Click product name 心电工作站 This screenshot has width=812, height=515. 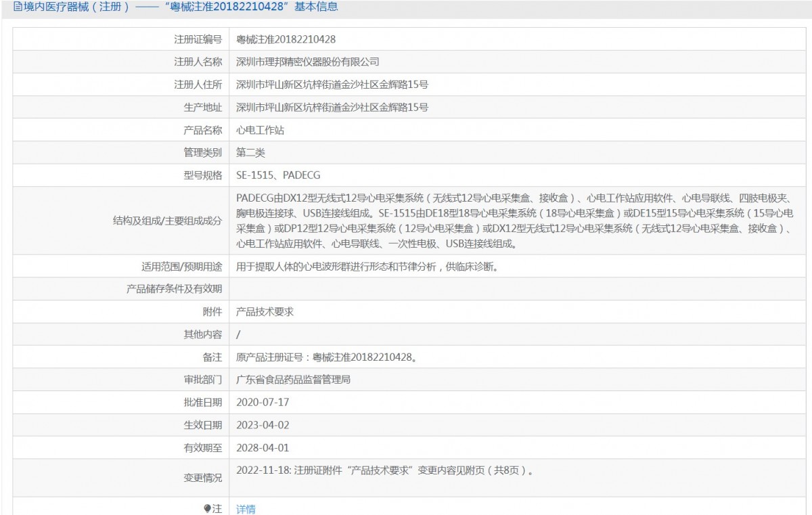[261, 130]
